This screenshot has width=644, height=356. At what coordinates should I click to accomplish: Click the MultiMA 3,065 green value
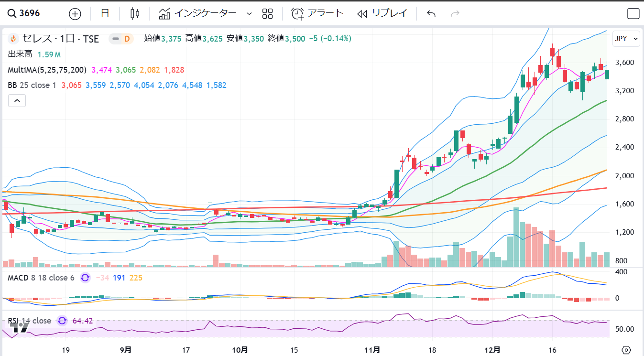[x=126, y=70]
